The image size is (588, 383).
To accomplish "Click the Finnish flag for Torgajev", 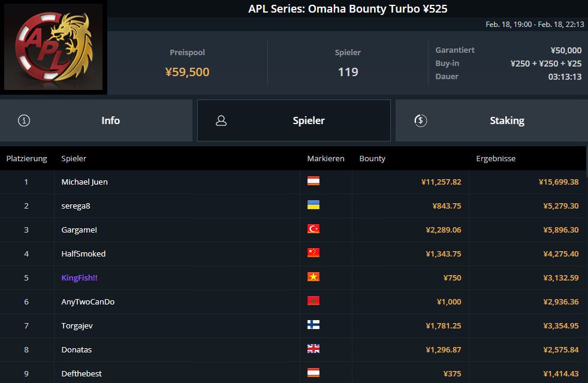I will click(x=313, y=325).
